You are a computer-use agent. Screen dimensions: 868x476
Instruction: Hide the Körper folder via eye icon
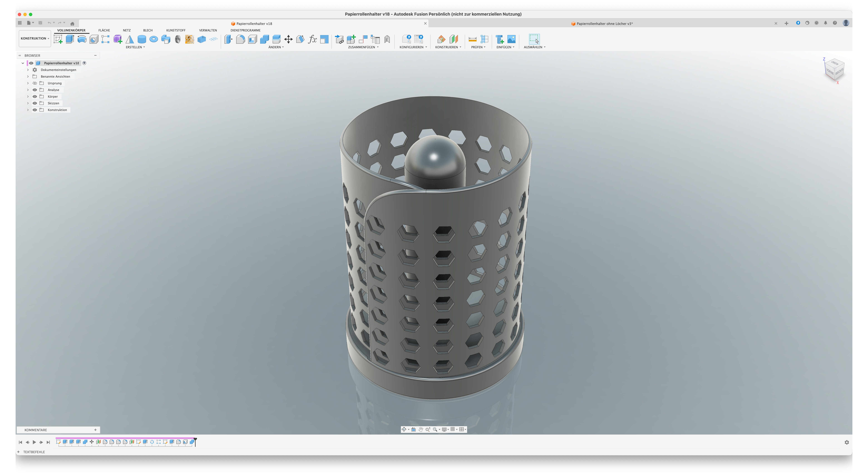point(35,97)
